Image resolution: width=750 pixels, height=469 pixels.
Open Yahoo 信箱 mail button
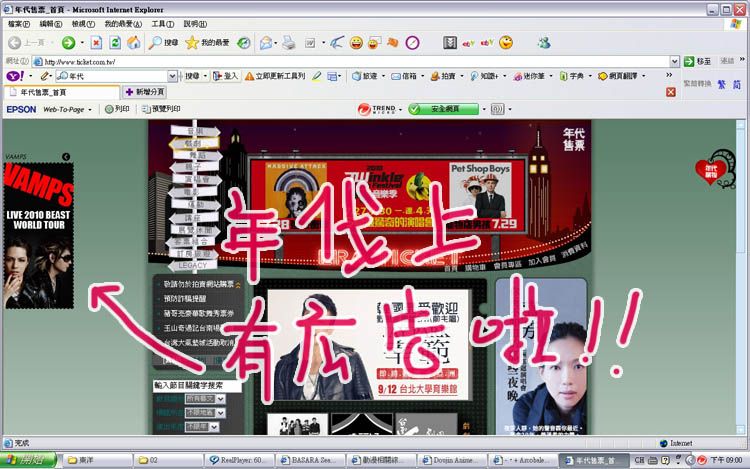tap(405, 76)
